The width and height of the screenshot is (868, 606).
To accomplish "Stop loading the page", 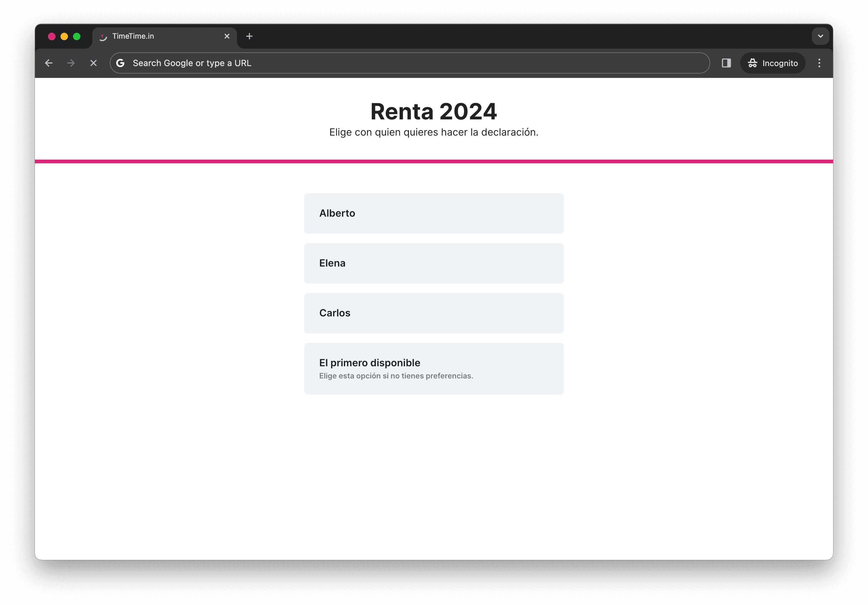I will point(93,63).
